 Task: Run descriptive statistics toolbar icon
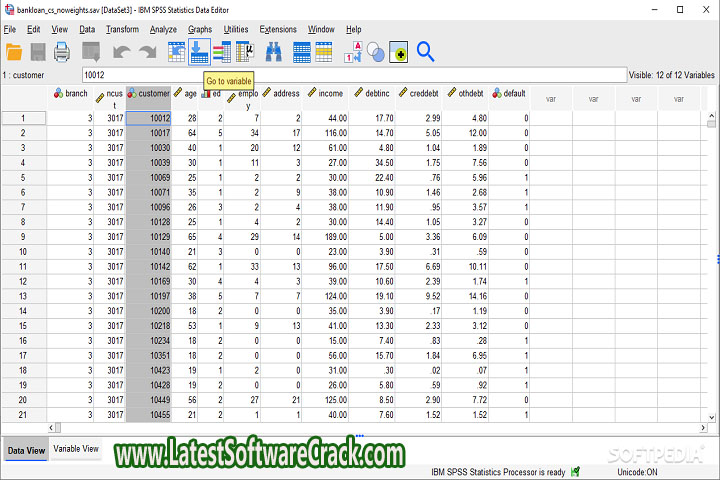point(245,52)
